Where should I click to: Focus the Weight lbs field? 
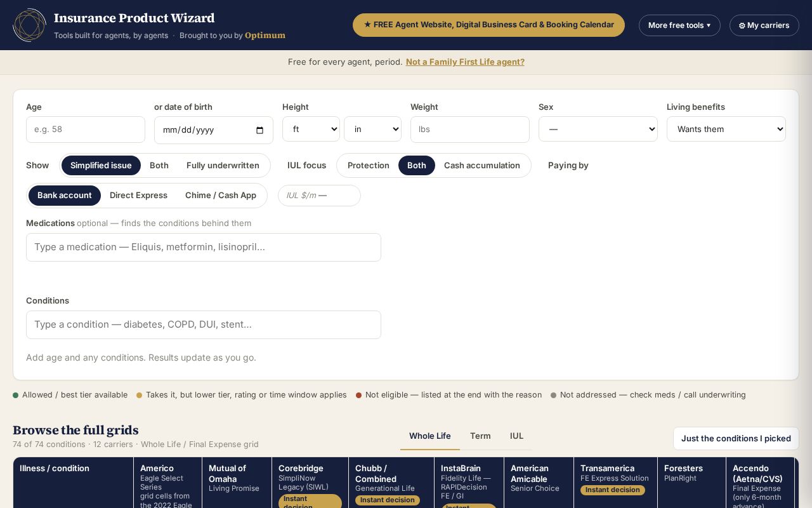470,130
